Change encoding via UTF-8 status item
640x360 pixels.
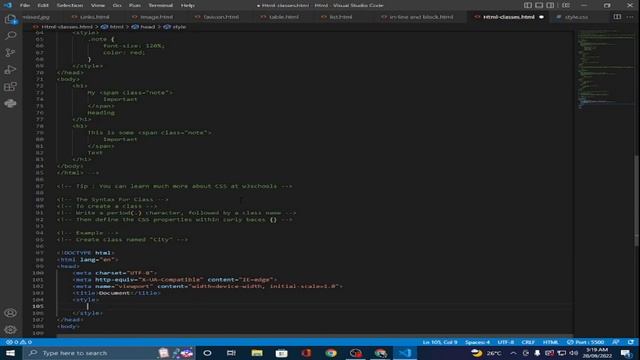pyautogui.click(x=505, y=342)
